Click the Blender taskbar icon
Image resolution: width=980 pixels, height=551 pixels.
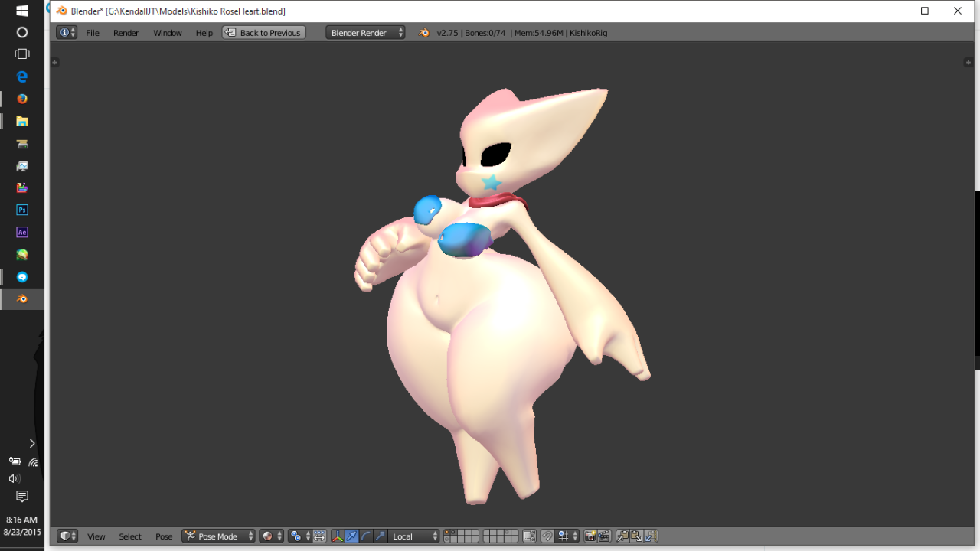pos(22,299)
